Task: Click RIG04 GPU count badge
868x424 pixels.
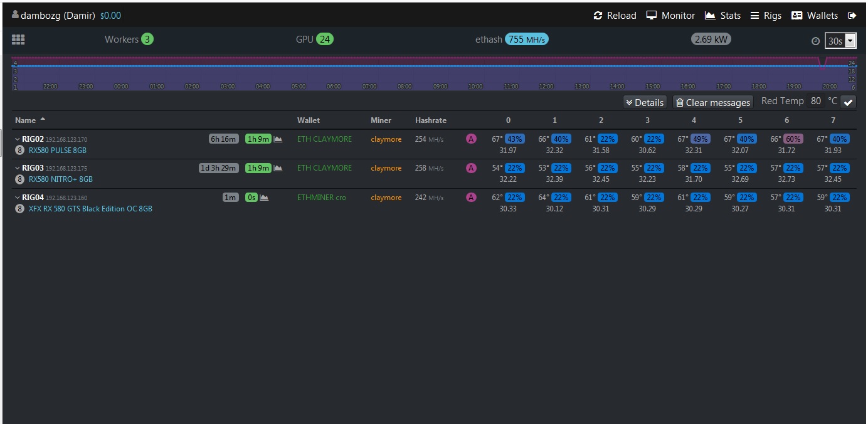Action: 19,209
